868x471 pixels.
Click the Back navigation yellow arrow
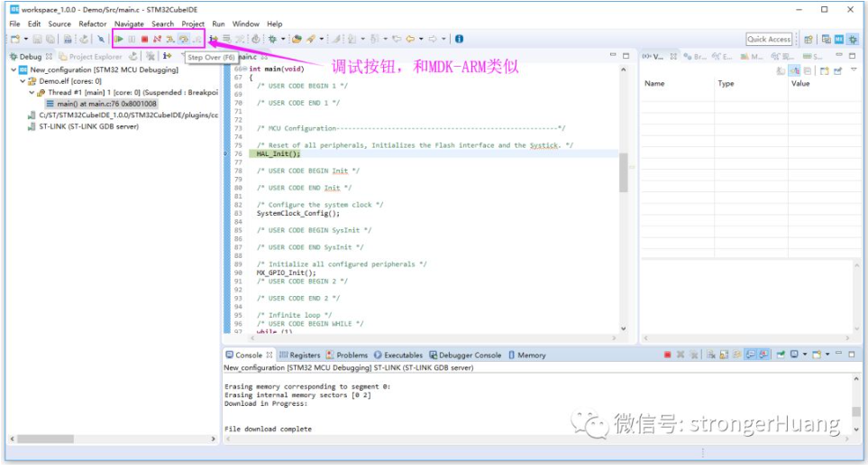(x=410, y=39)
